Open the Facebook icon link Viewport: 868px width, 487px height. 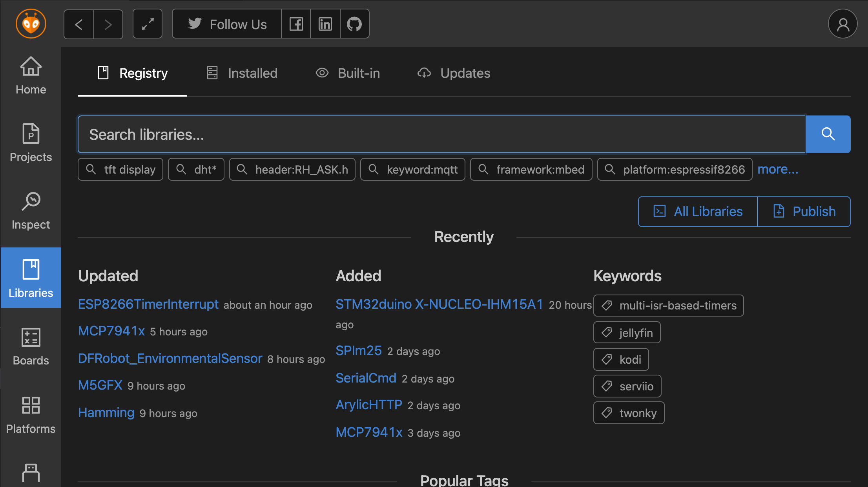point(296,24)
